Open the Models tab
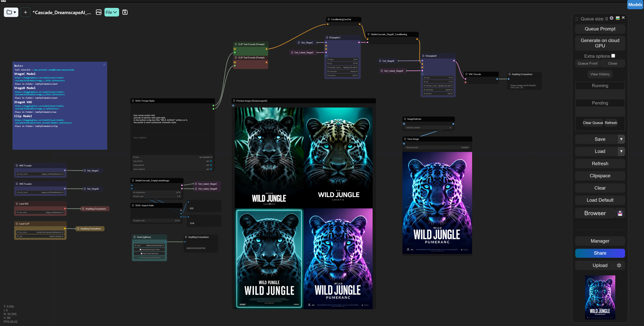The image size is (644, 326). (x=635, y=5)
